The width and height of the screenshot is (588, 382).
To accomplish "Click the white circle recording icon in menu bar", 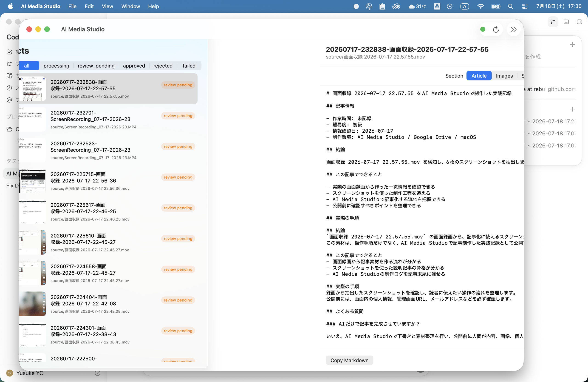I will [x=356, y=6].
